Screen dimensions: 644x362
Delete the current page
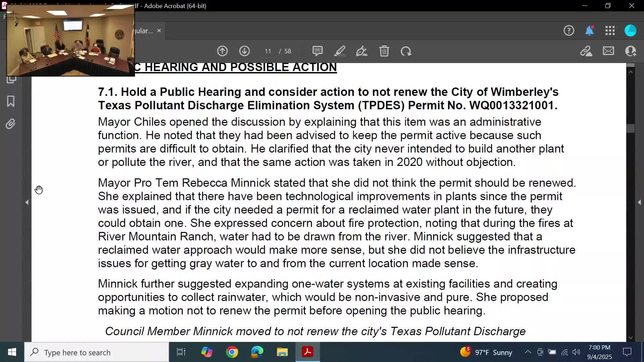pyautogui.click(x=384, y=51)
